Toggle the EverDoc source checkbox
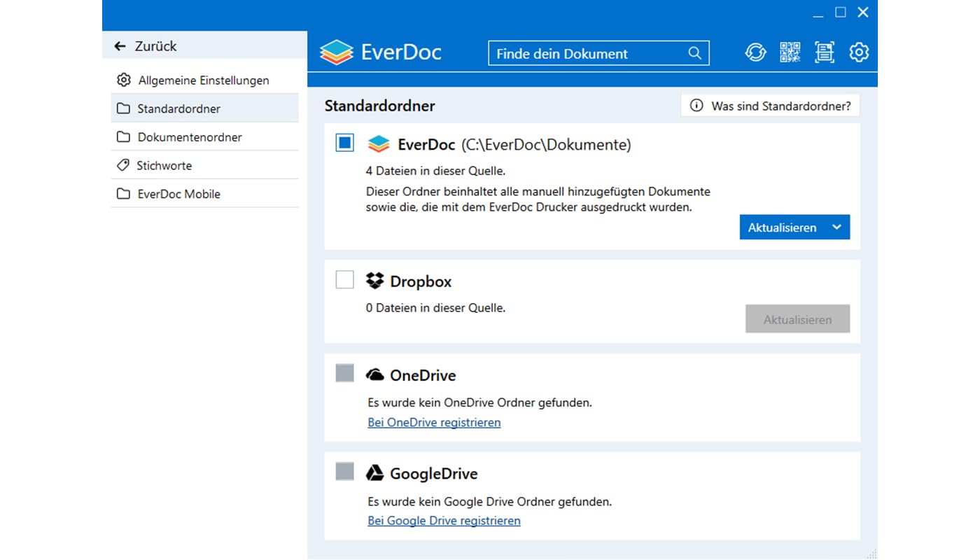This screenshot has height=560, width=980. (x=345, y=143)
